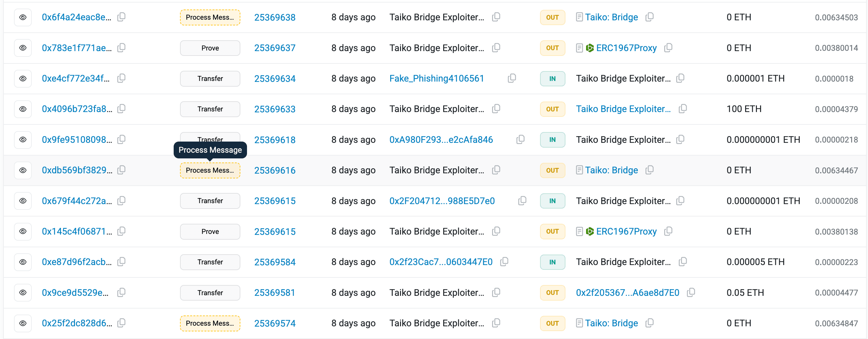Image resolution: width=868 pixels, height=339 pixels.
Task: Copy Taiko: Bridge address in block 25369638 row
Action: tap(649, 17)
